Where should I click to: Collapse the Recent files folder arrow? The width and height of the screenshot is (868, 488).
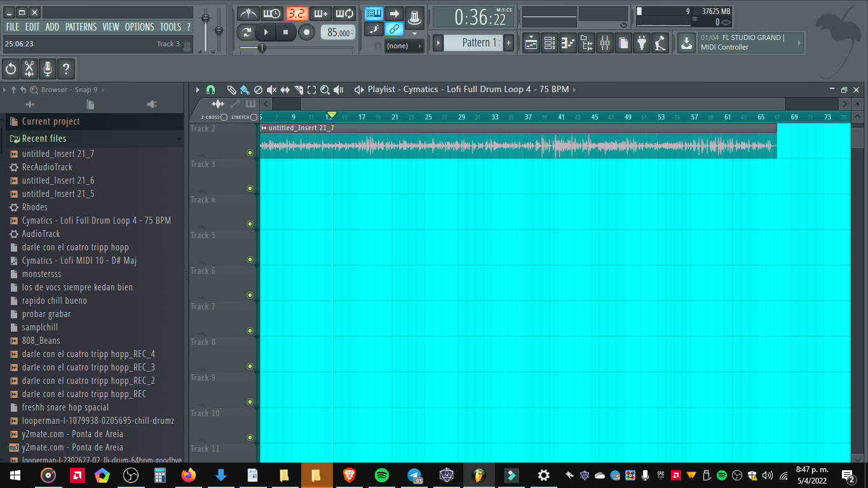tap(180, 139)
